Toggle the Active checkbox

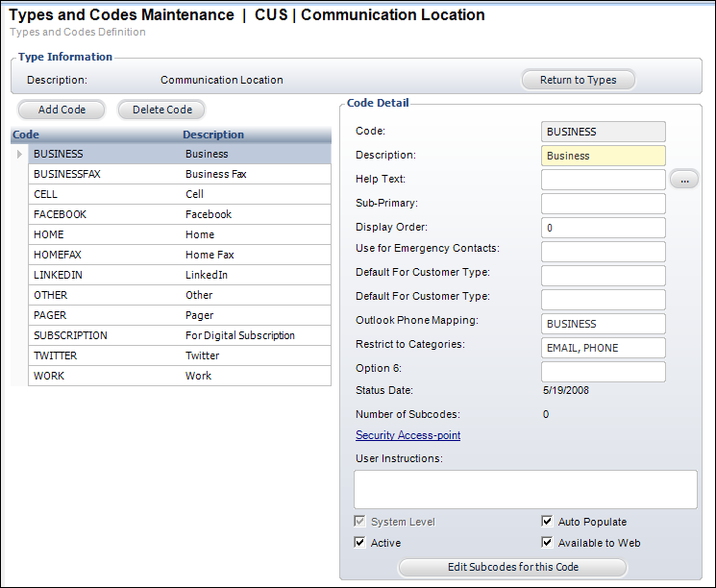click(360, 543)
